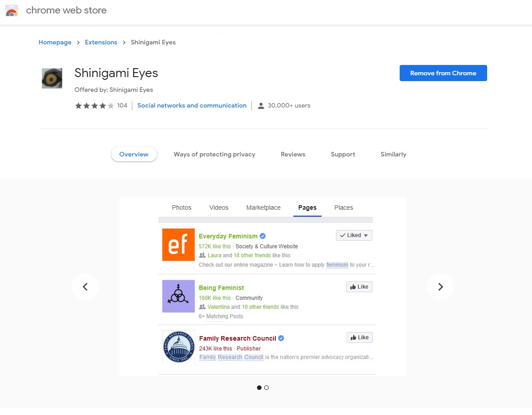532x415 pixels.
Task: Open Everyday Feminism page title link
Action: [228, 236]
